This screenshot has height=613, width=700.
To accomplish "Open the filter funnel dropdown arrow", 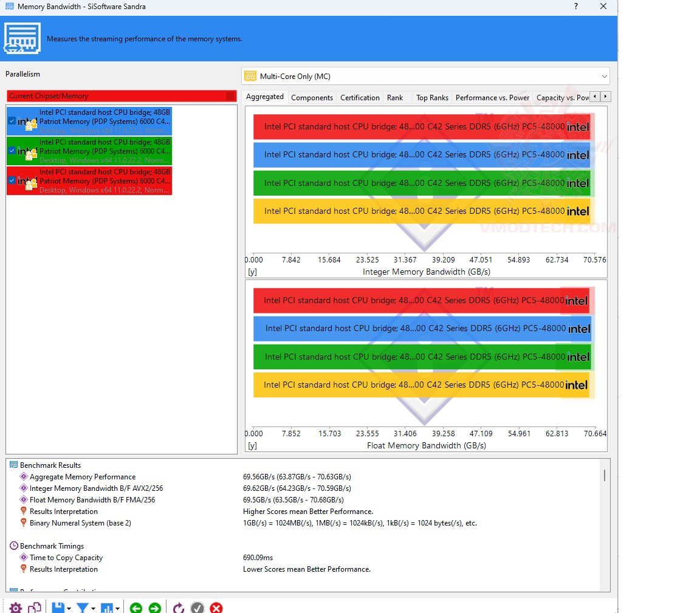I will tap(93, 609).
